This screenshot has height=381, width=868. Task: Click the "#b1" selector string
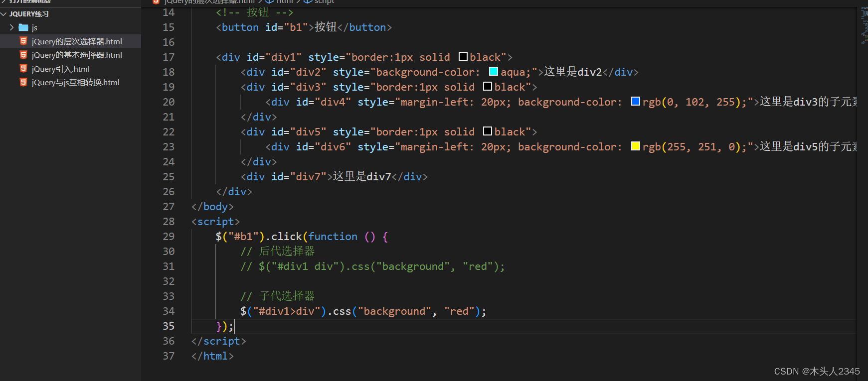point(243,237)
